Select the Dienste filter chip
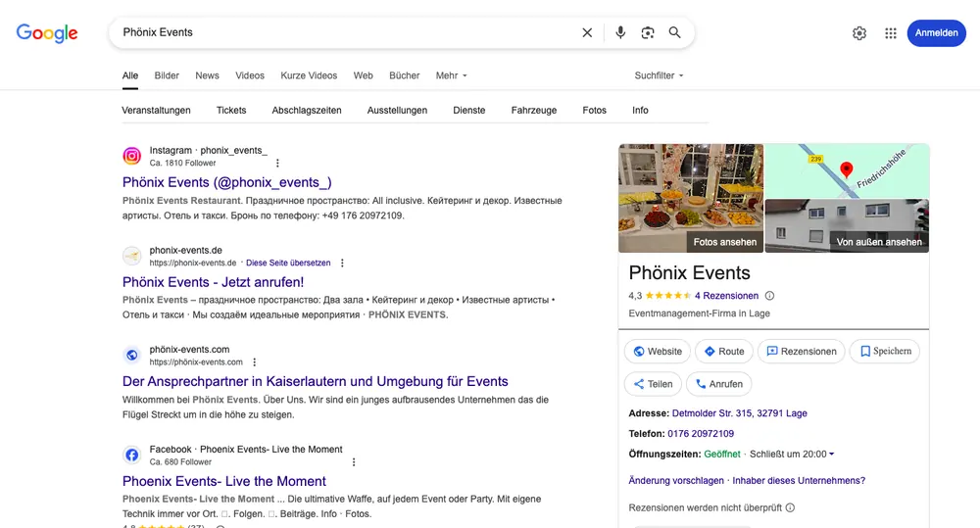This screenshot has width=980, height=528. tap(469, 110)
